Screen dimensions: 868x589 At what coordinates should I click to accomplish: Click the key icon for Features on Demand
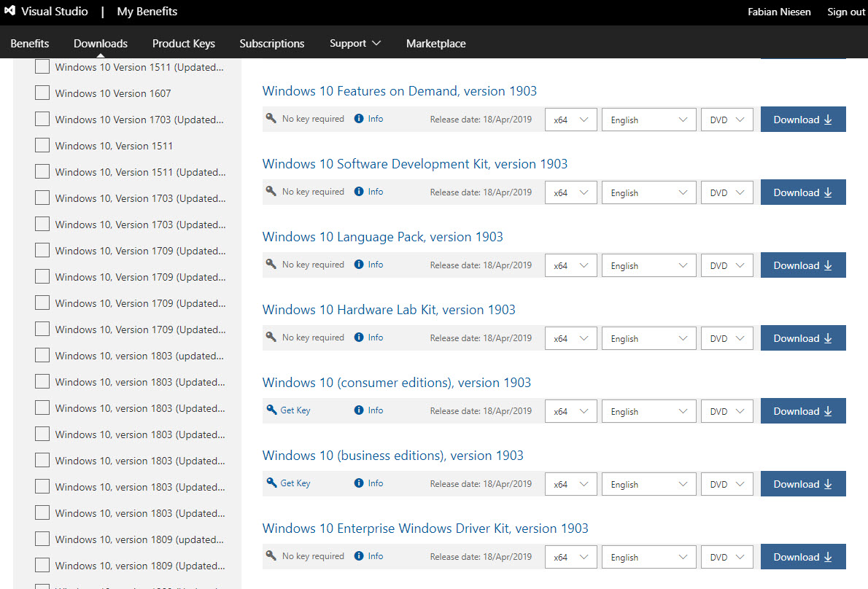(x=271, y=118)
